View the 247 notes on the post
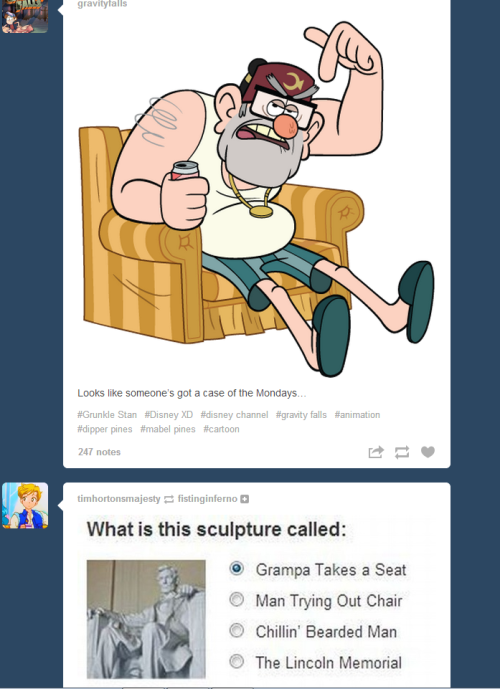Screen dimensions: 500x689 tap(99, 452)
